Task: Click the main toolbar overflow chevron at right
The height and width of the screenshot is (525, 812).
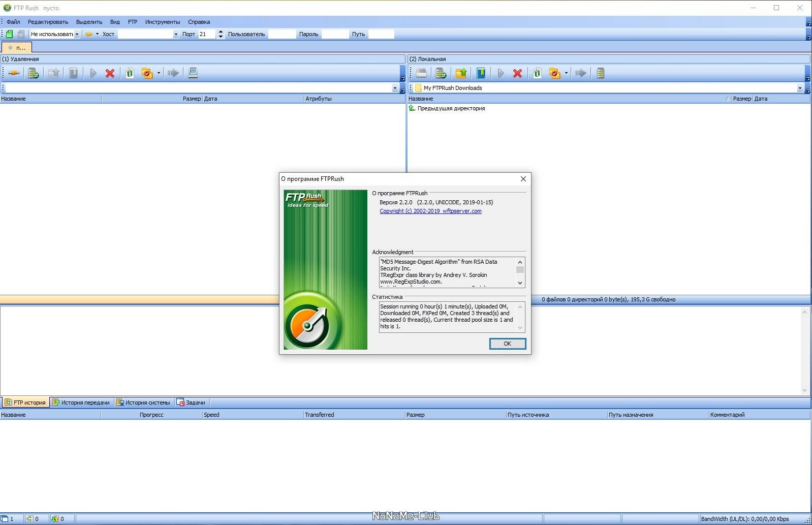Action: (808, 37)
